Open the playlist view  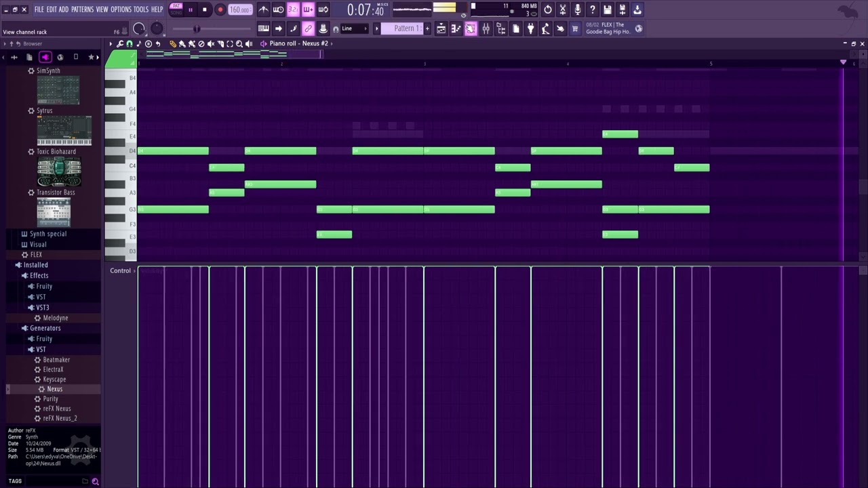[441, 28]
